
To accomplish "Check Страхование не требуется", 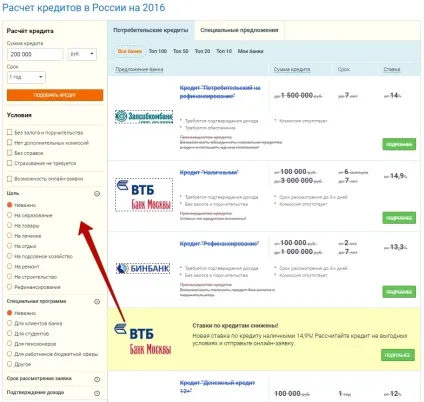I will (10, 163).
